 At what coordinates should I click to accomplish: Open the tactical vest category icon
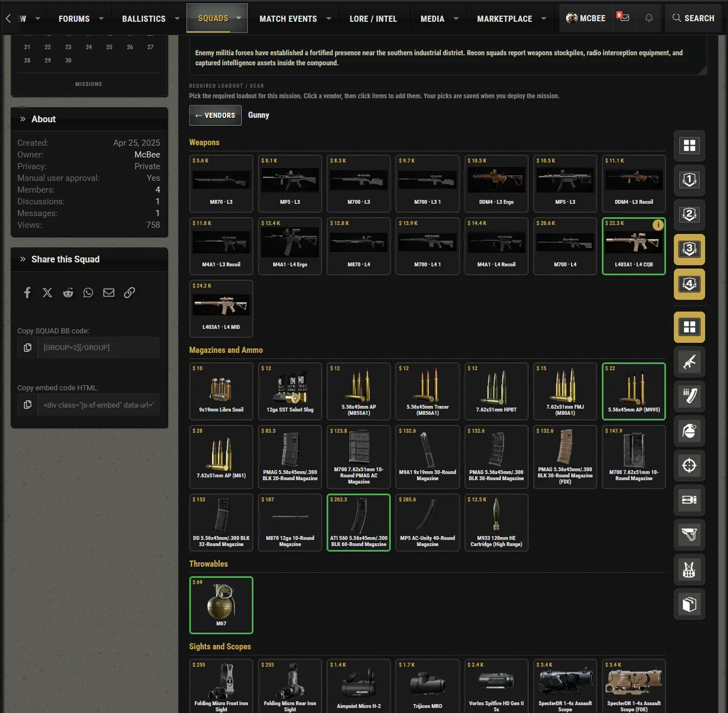click(689, 570)
